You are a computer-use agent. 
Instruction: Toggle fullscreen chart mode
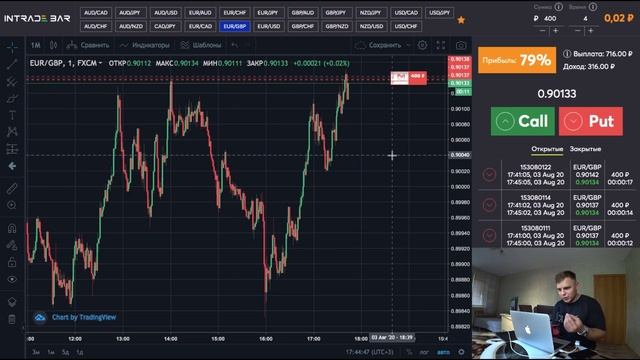pyautogui.click(x=441, y=45)
